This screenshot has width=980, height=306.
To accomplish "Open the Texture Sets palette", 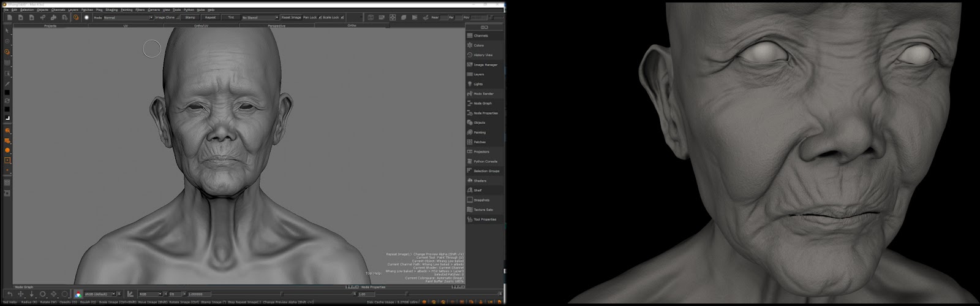I will (486, 210).
